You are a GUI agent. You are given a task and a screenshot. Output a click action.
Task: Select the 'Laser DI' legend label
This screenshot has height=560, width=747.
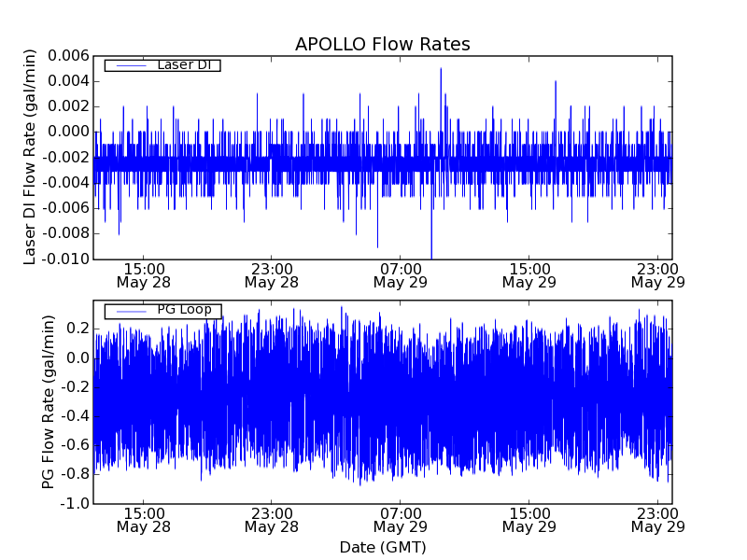pyautogui.click(x=184, y=64)
